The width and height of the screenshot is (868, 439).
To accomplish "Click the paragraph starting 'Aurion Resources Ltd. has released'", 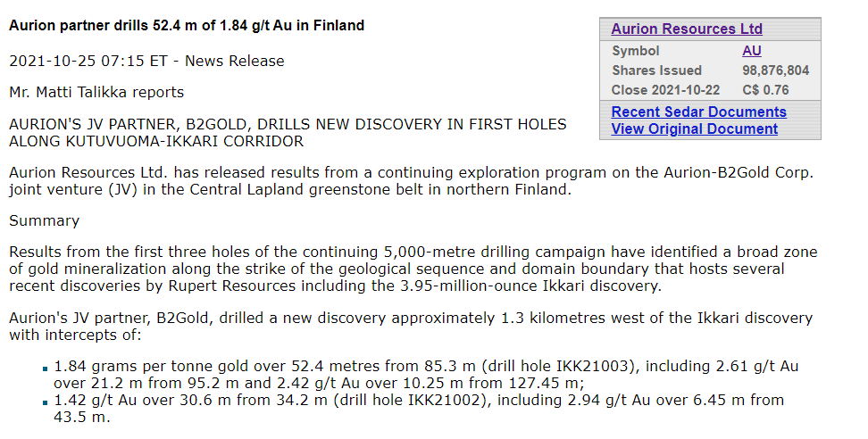I will point(411,180).
